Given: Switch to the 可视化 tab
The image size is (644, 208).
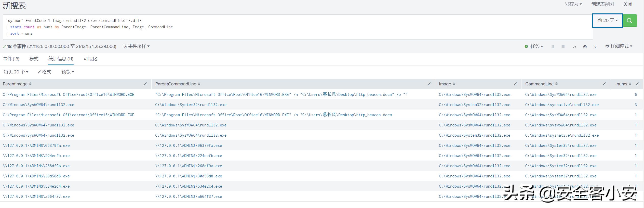Looking at the screenshot, I should click(90, 59).
